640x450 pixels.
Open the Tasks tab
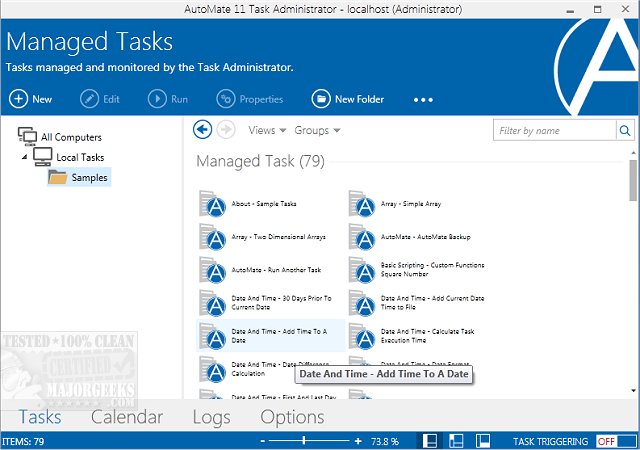pyautogui.click(x=40, y=417)
